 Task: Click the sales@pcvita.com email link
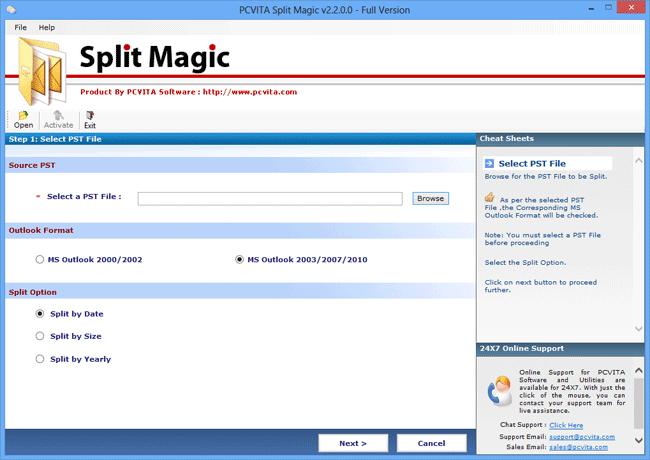coord(578,447)
